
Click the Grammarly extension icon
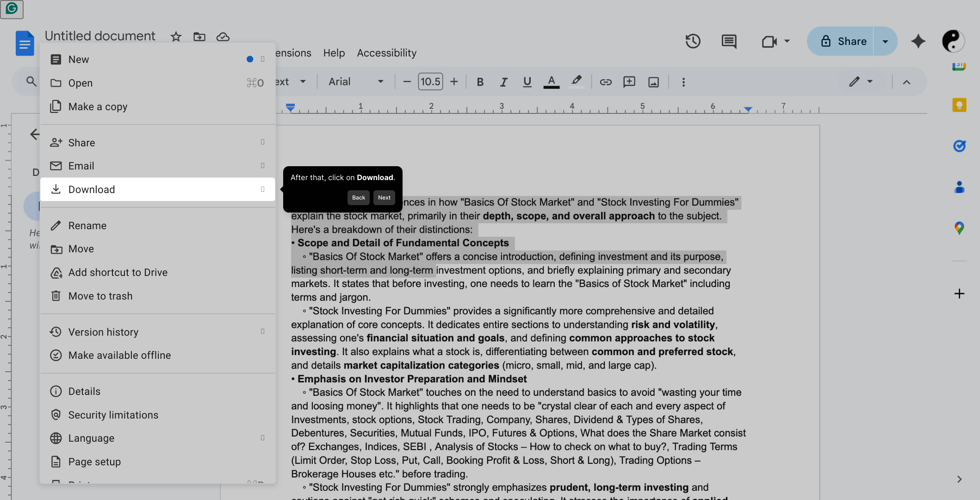pos(12,9)
